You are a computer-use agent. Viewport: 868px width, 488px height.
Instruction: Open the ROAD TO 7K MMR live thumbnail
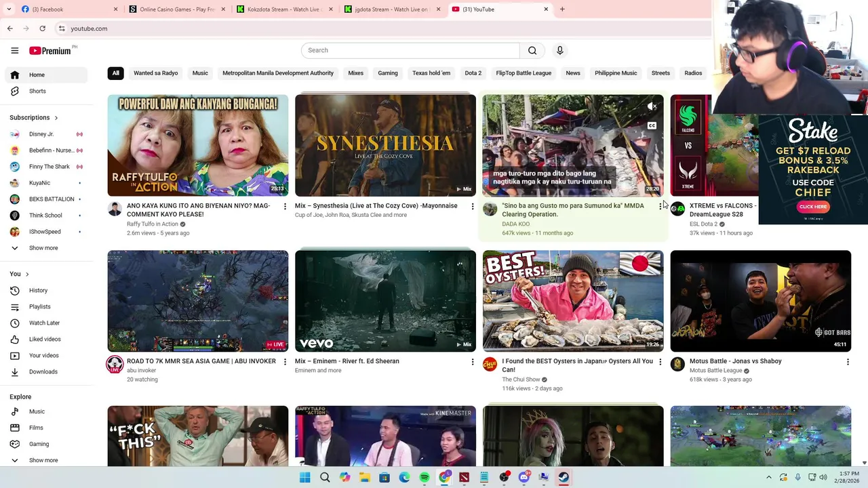198,301
